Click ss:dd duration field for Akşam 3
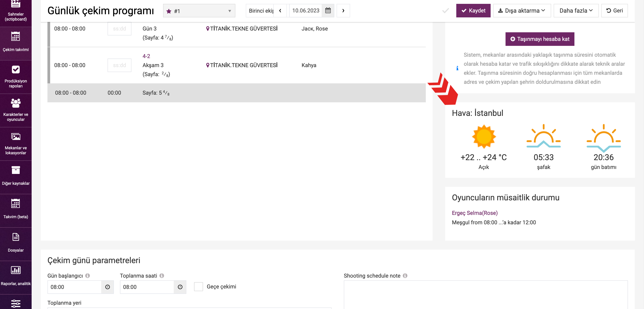Screen dimensions: 644x309 (x=119, y=65)
